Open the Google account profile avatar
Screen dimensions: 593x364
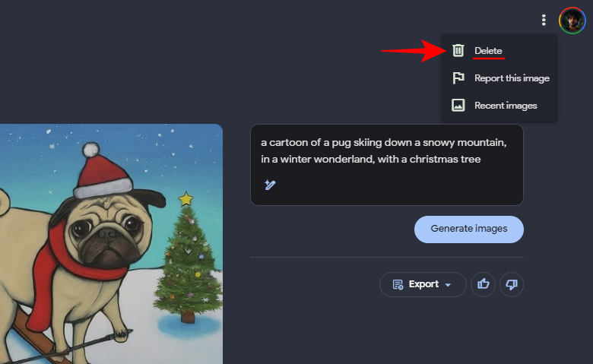[x=572, y=21]
